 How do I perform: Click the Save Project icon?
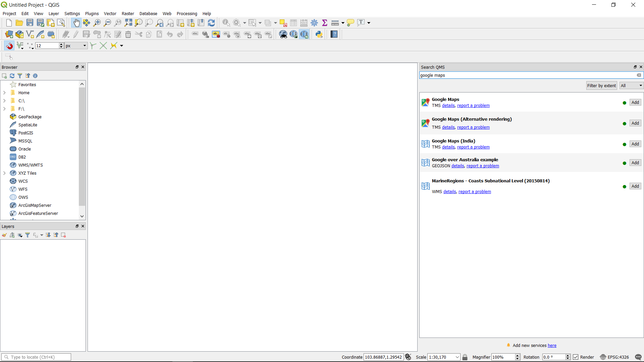pyautogui.click(x=30, y=23)
